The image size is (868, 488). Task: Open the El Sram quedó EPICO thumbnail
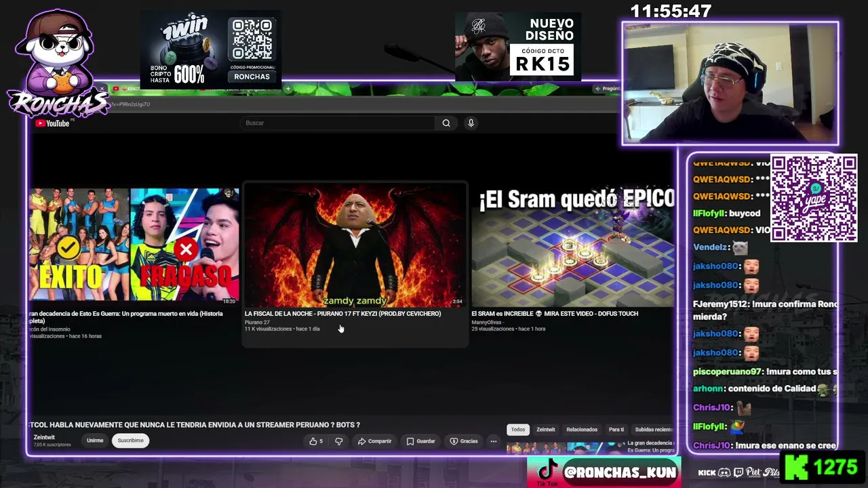click(x=573, y=247)
